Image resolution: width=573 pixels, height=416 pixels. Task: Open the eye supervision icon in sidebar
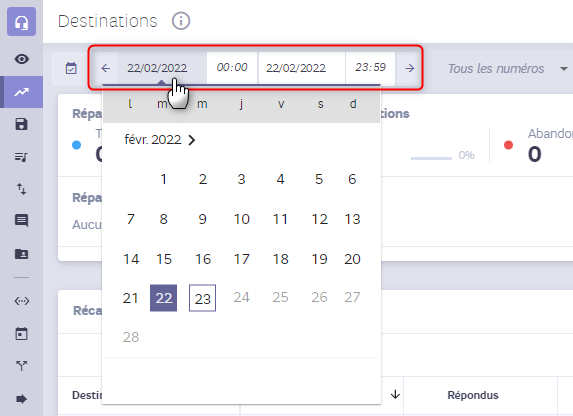(22, 59)
